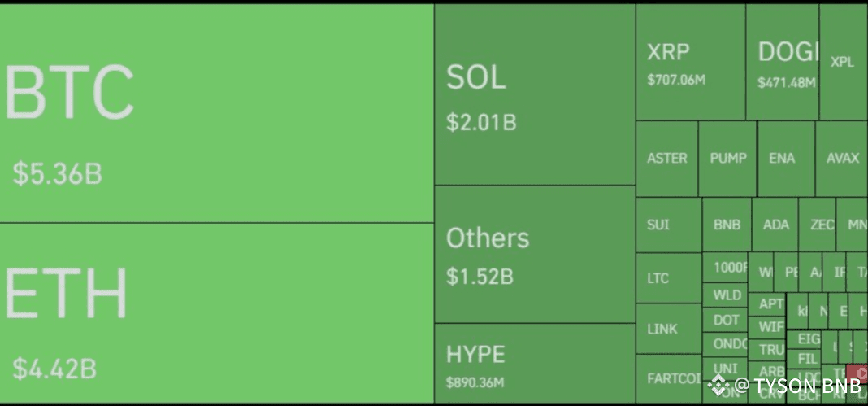Select the XPL tile
This screenshot has height=406, width=868.
843,62
